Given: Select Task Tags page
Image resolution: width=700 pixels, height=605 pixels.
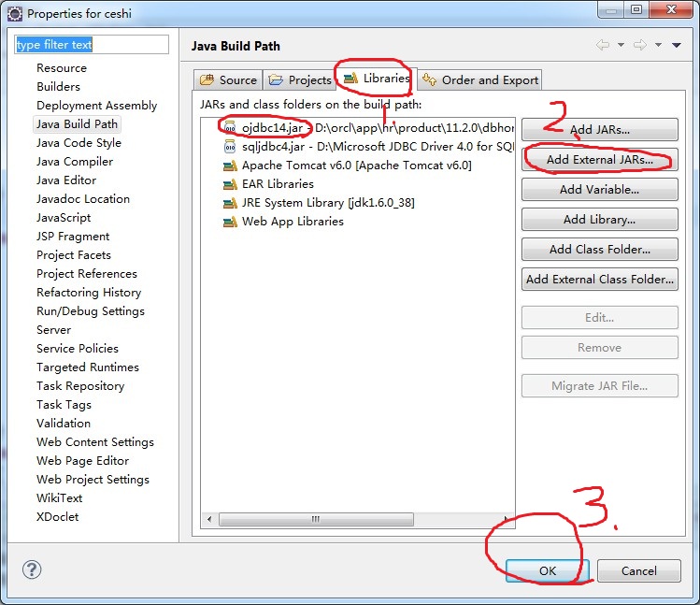Looking at the screenshot, I should tap(64, 405).
